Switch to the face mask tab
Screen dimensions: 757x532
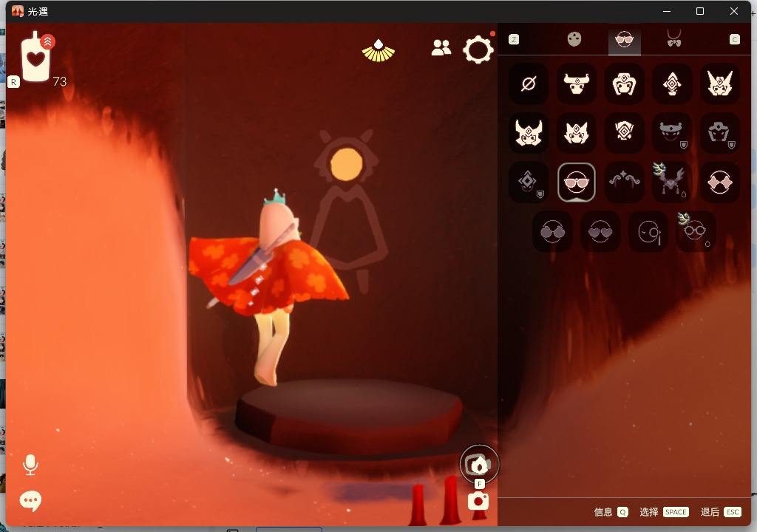pyautogui.click(x=574, y=39)
